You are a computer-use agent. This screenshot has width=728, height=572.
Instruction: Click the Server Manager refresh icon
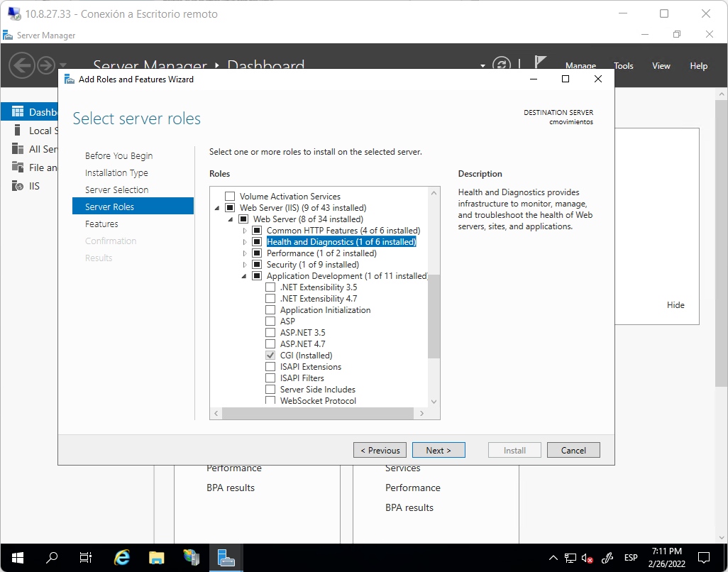coord(502,65)
